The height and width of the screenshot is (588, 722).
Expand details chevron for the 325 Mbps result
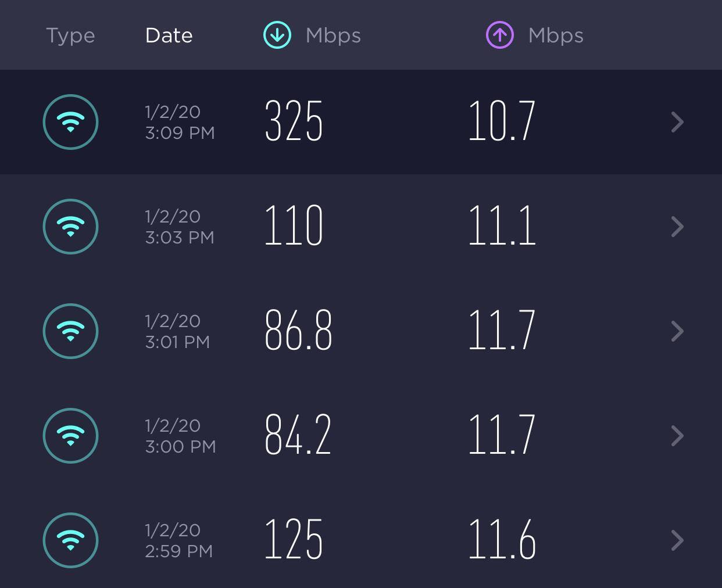coord(677,122)
